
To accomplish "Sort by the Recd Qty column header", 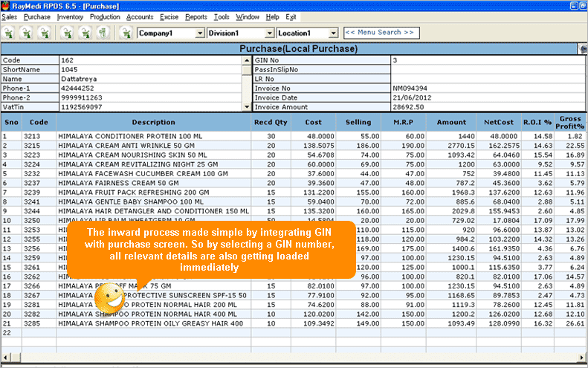I will point(270,122).
